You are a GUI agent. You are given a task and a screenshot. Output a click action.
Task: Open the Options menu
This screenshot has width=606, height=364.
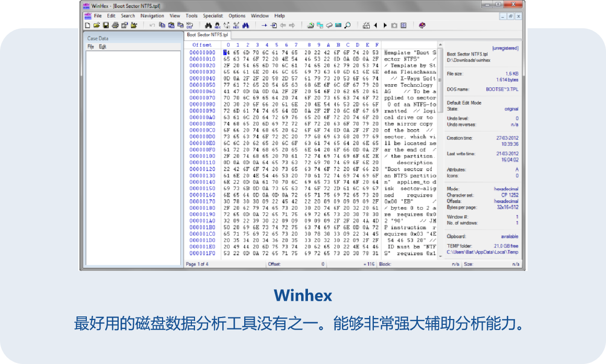coord(237,16)
